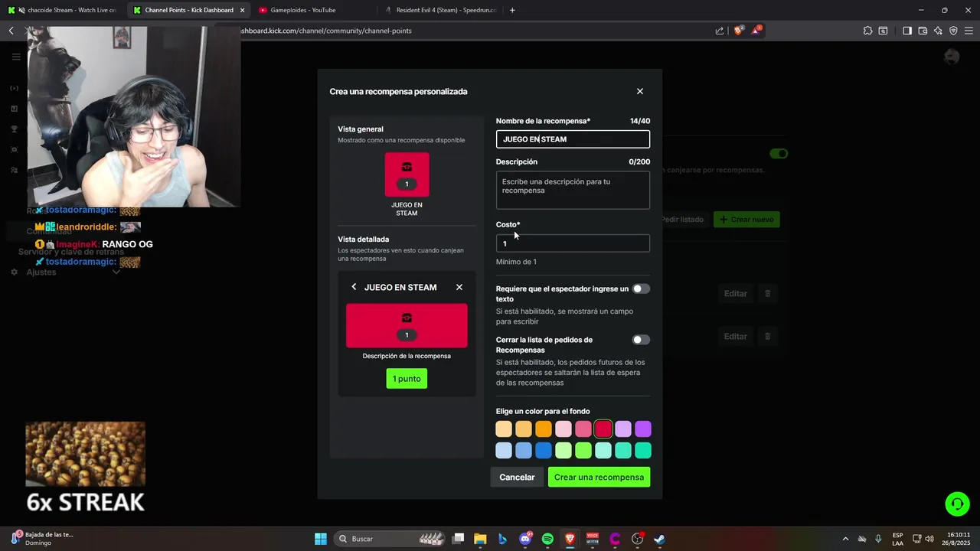Click the reward name input field
The height and width of the screenshot is (551, 980).
(x=573, y=139)
